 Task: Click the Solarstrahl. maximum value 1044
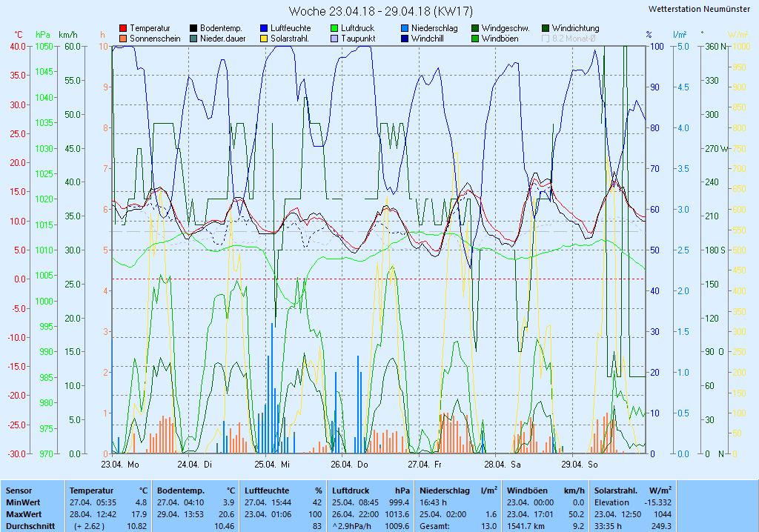[663, 514]
